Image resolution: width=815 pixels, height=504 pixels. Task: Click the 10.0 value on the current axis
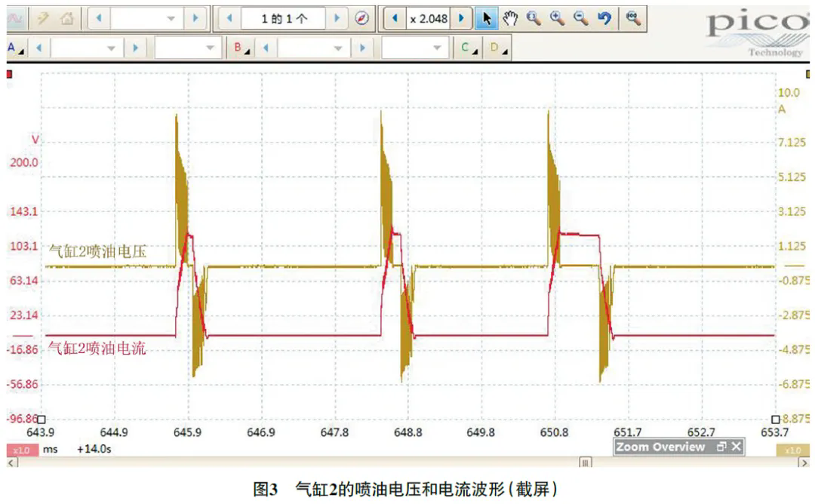click(x=789, y=93)
